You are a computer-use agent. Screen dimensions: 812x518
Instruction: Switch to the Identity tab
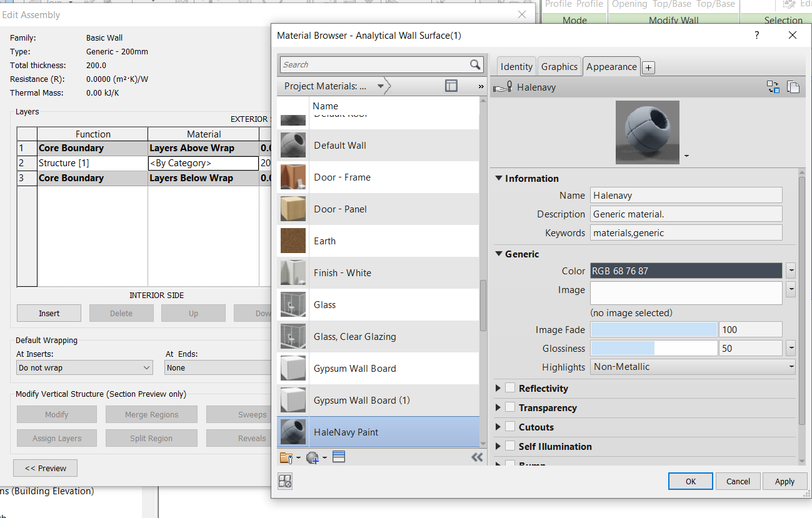point(516,67)
